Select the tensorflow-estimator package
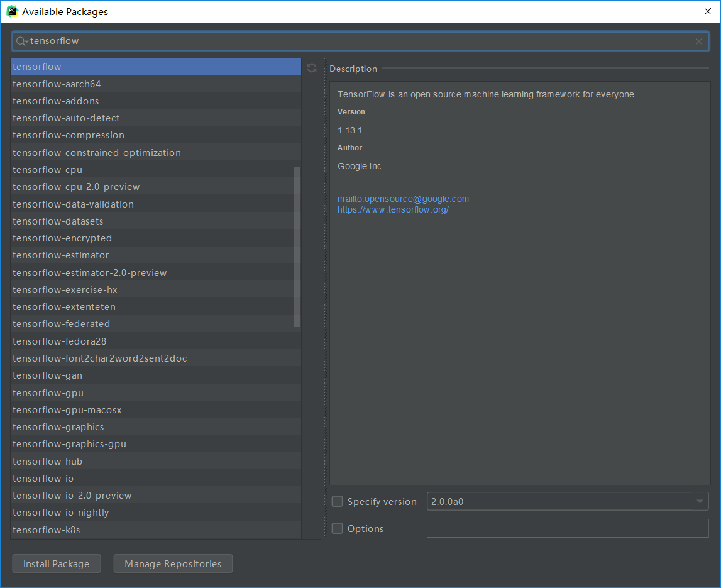721x588 pixels. (x=156, y=255)
